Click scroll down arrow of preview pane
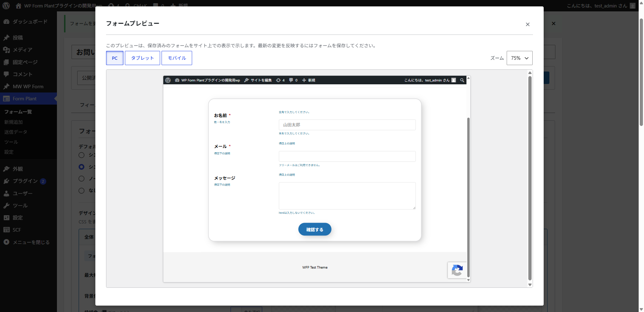The width and height of the screenshot is (644, 312). (x=530, y=285)
